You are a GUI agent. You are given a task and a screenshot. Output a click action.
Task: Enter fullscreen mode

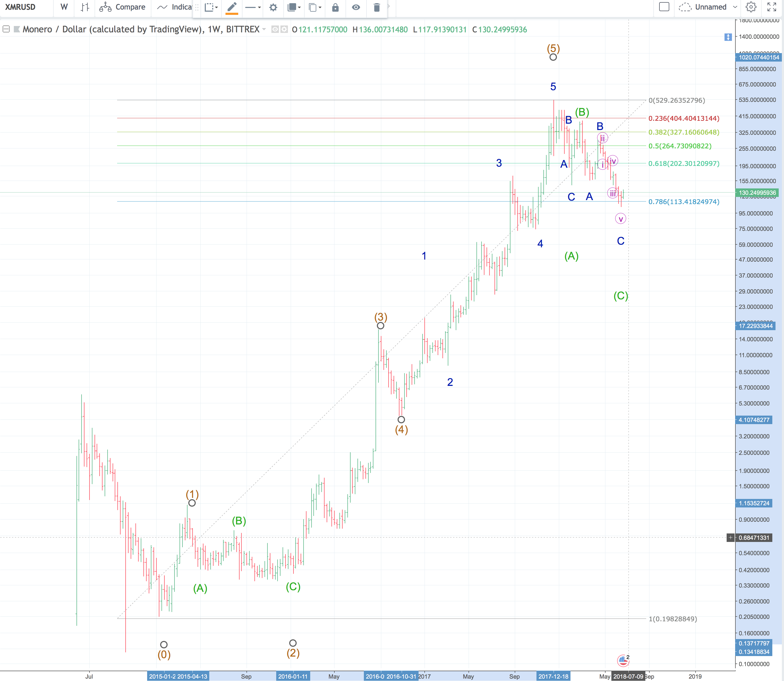tap(772, 7)
